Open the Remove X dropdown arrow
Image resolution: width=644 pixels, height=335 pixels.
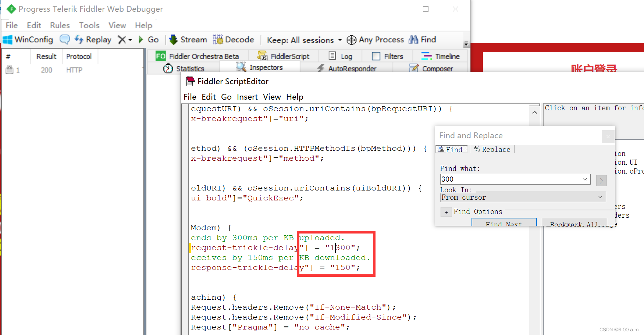tap(130, 40)
